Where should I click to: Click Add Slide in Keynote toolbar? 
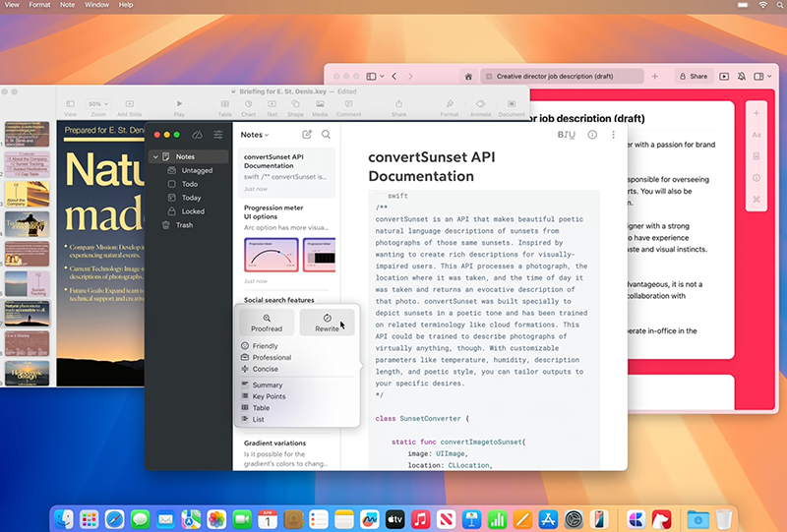coord(130,104)
